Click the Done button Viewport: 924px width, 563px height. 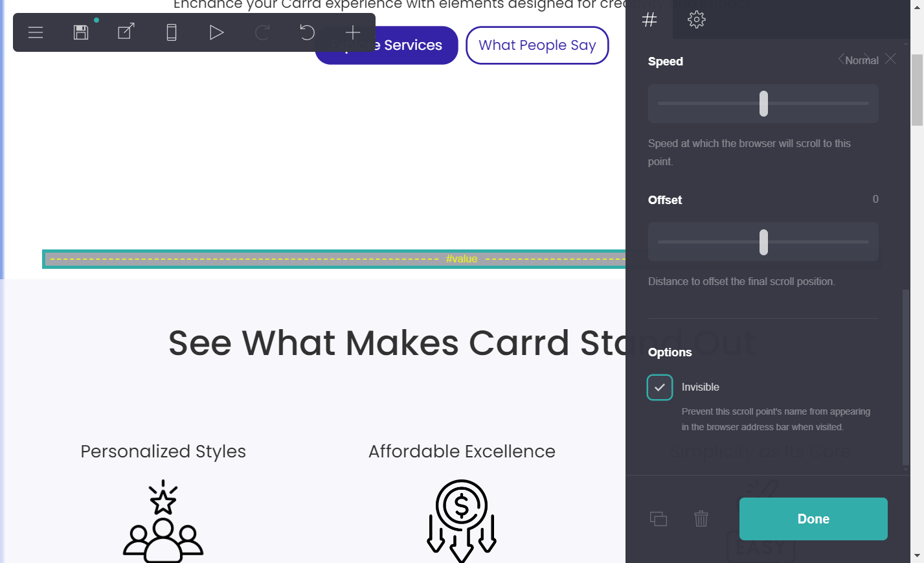[x=813, y=519]
